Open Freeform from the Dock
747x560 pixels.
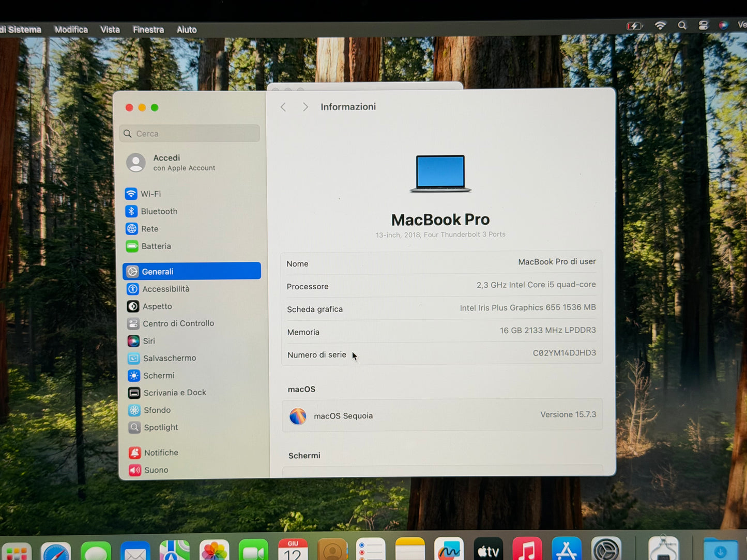tap(449, 549)
